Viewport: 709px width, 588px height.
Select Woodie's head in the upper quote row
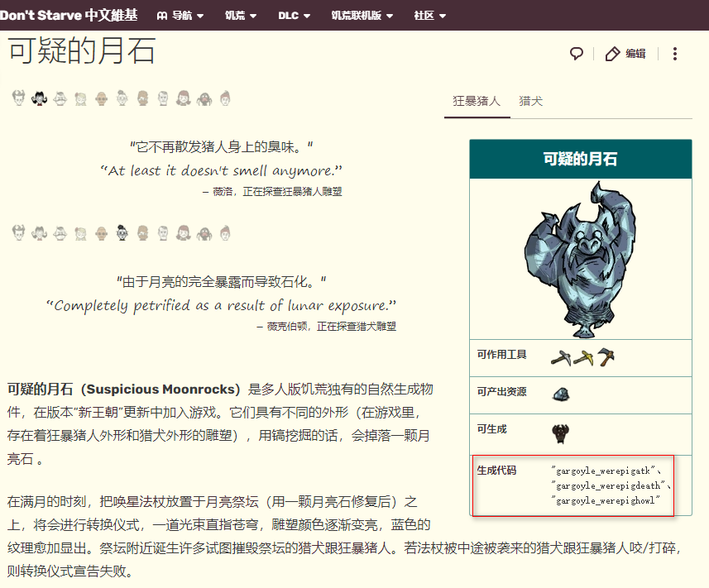click(143, 98)
